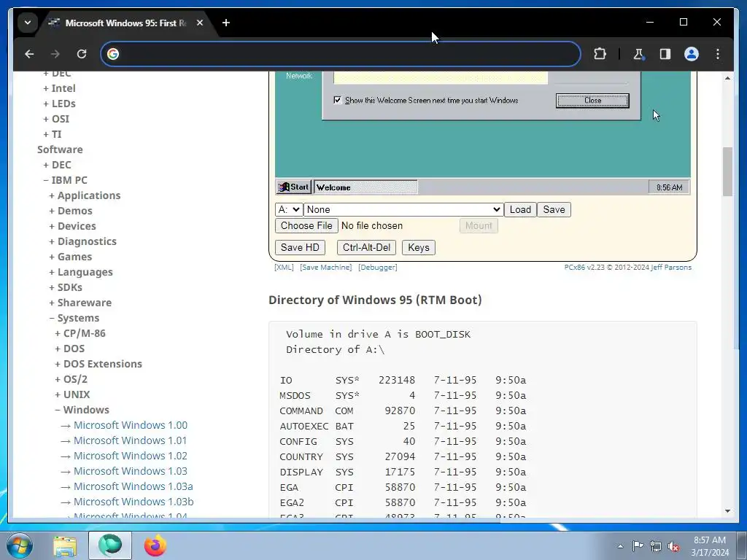Open the user profile avatar
The height and width of the screenshot is (560, 747).
coord(692,54)
